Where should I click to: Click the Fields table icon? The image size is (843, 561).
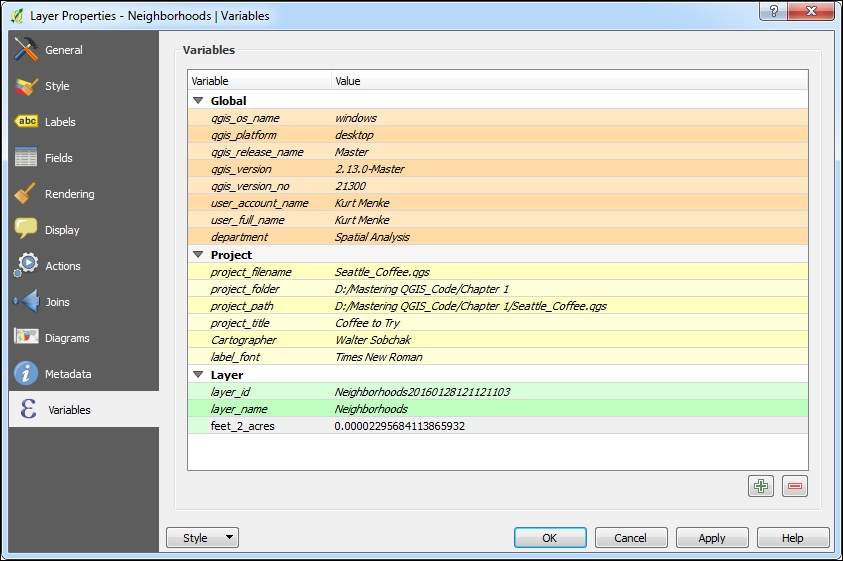point(27,158)
